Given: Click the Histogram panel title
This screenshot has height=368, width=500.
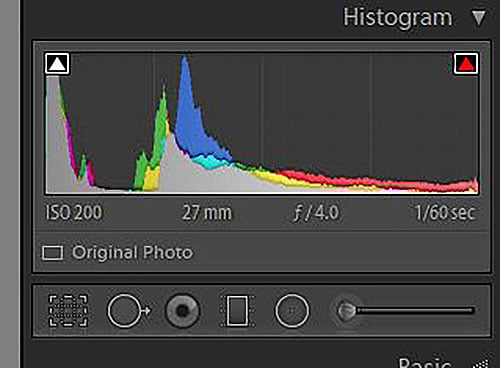Looking at the screenshot, I should pos(398,17).
